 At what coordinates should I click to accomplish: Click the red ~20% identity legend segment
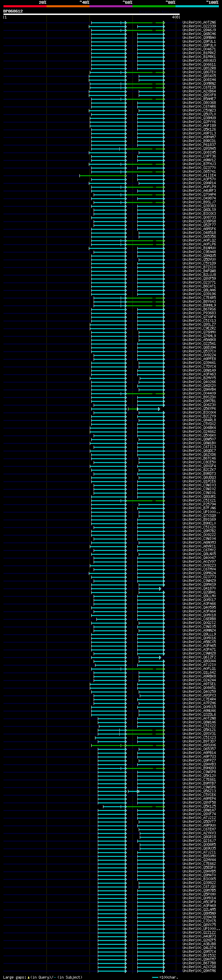coord(25,6)
